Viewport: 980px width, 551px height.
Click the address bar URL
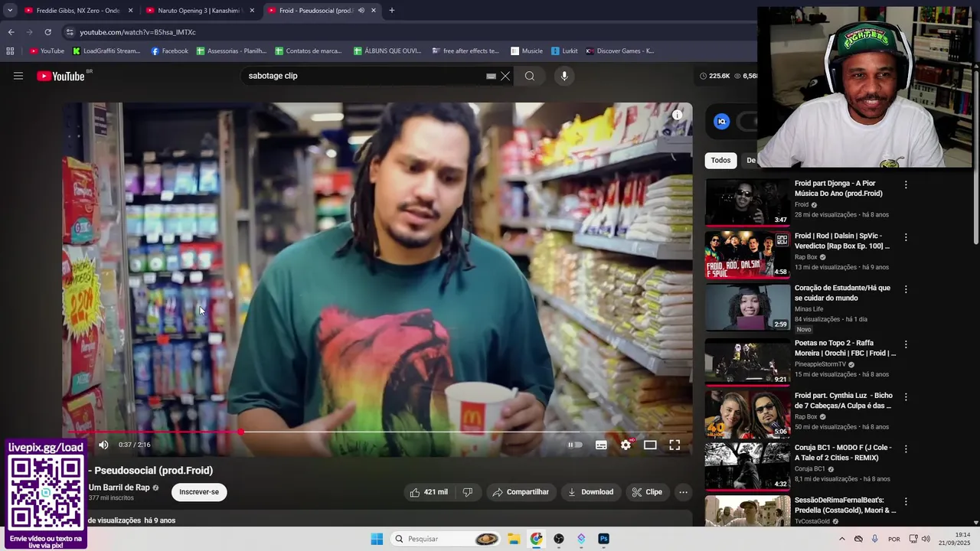138,32
